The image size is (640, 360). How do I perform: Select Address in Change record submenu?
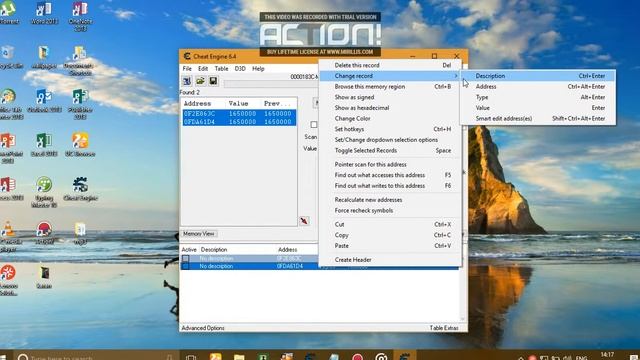pos(538,87)
